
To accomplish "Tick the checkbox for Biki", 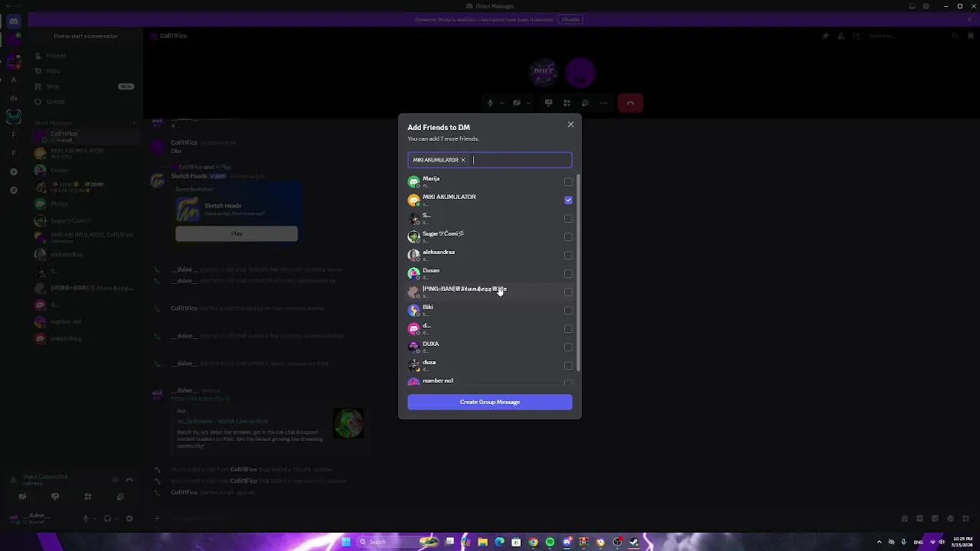I will (568, 310).
